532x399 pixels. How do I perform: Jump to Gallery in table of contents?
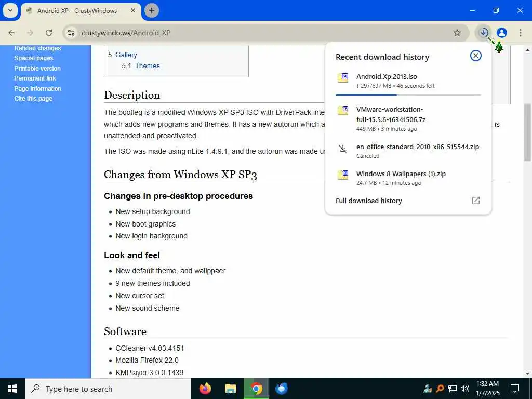pos(126,55)
